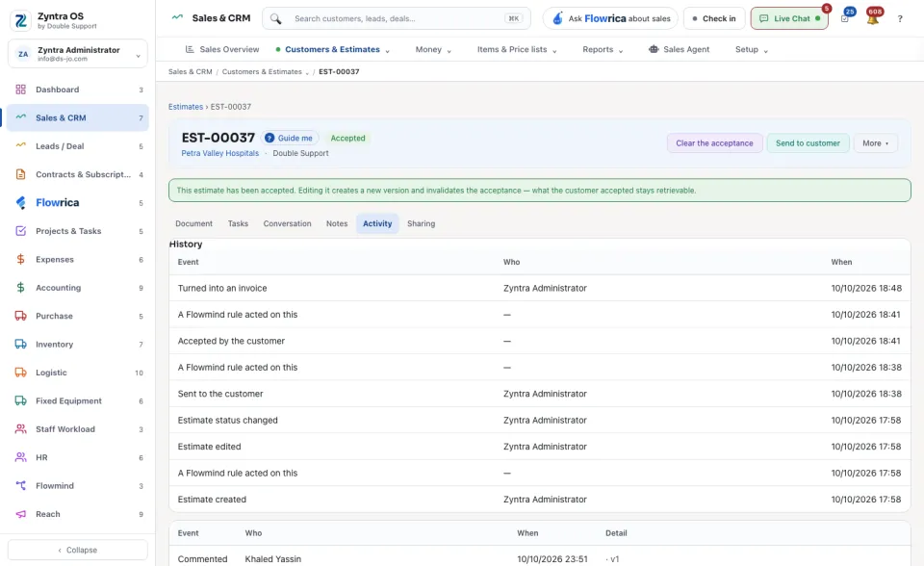Click the Reach megaphone icon
This screenshot has width=924, height=566.
click(20, 514)
